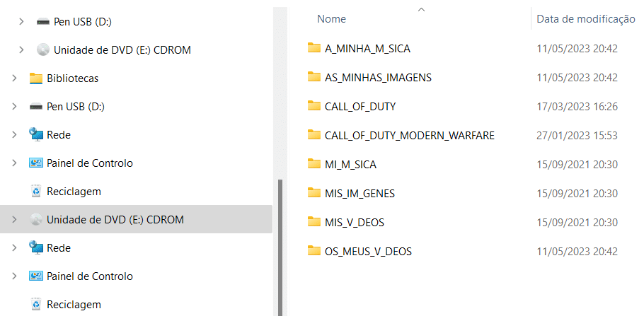Expand the lower Painel de Controlo node
The height and width of the screenshot is (316, 644).
(14, 276)
